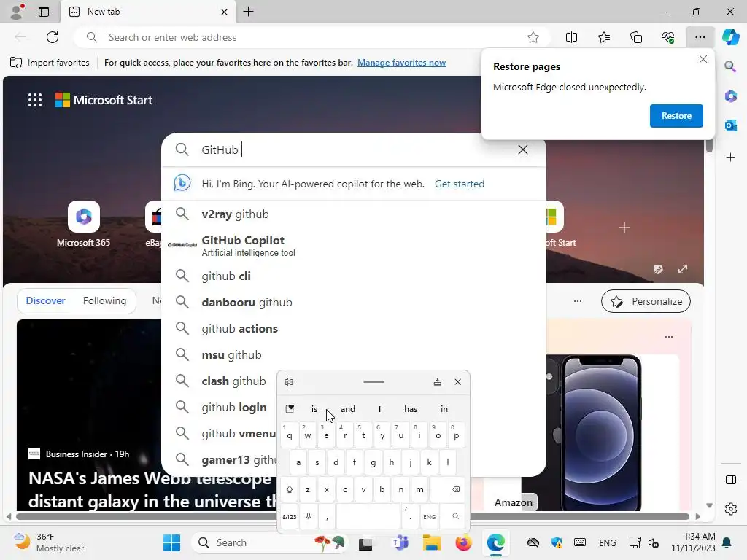Expand the background to full screen
Viewport: 747px width, 560px height.
point(683,269)
